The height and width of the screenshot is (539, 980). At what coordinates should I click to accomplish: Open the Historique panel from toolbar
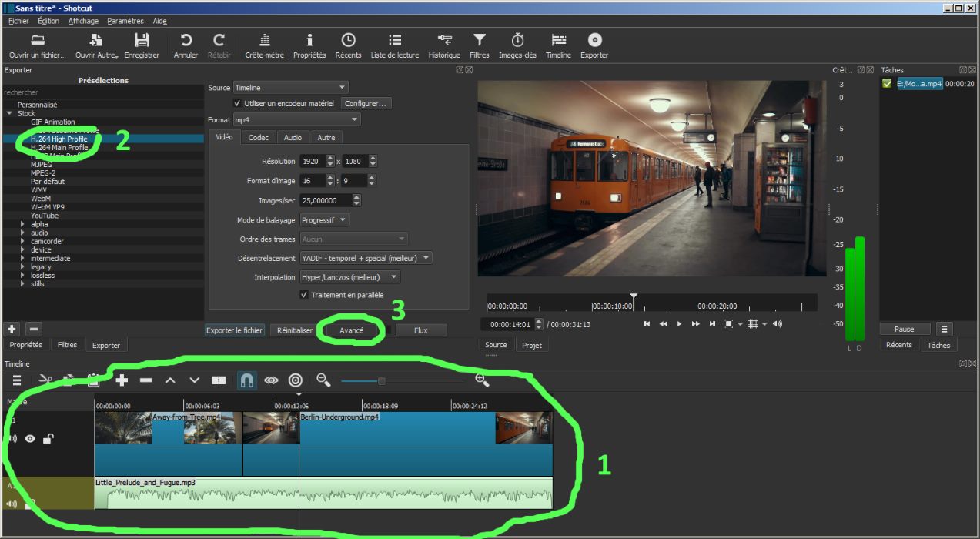click(x=443, y=45)
